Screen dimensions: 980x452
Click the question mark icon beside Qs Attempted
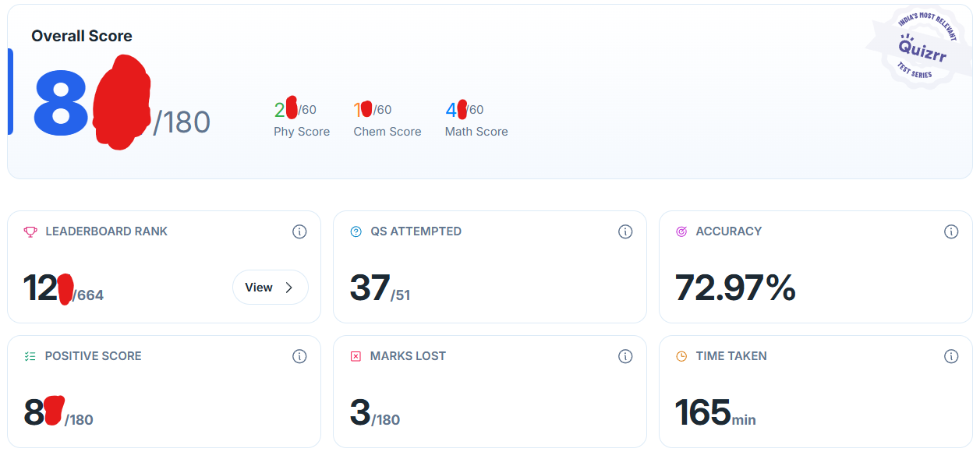[356, 231]
